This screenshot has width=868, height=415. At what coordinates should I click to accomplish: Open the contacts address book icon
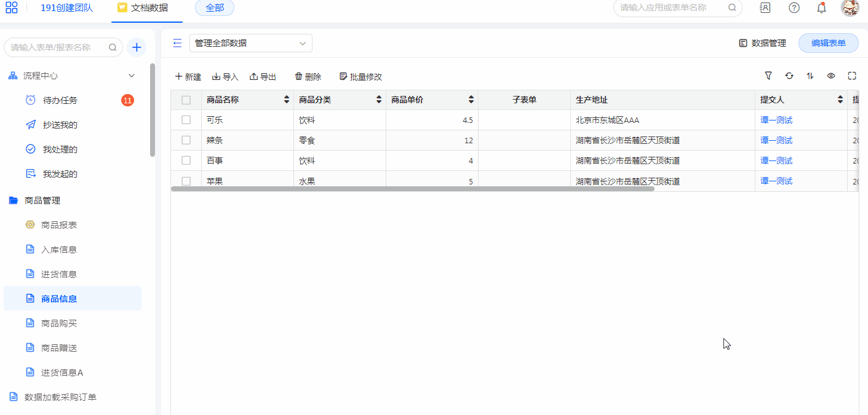765,8
